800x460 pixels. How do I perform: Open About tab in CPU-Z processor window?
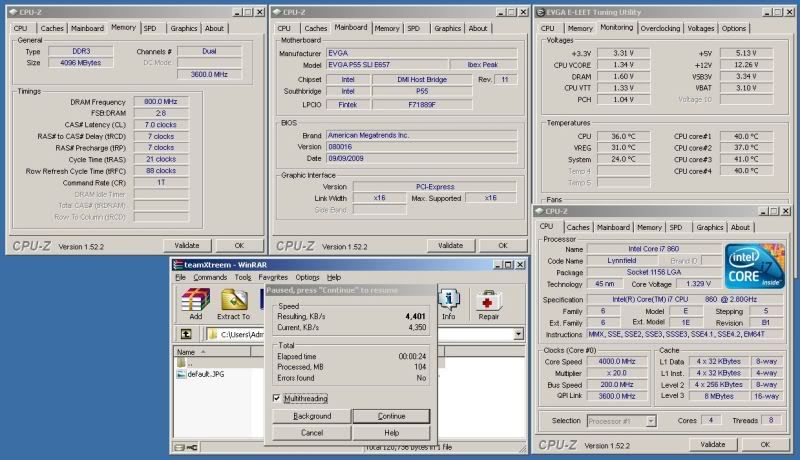[x=740, y=227]
